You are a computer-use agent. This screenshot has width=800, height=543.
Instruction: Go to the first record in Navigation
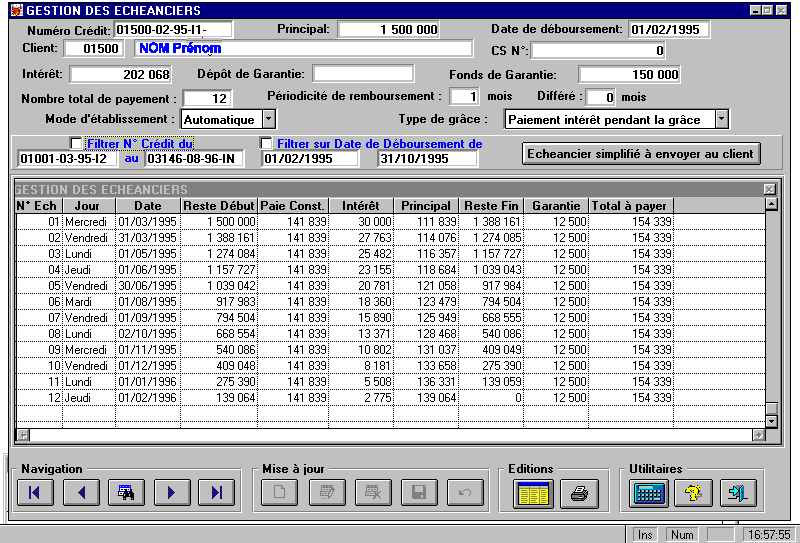coord(35,492)
